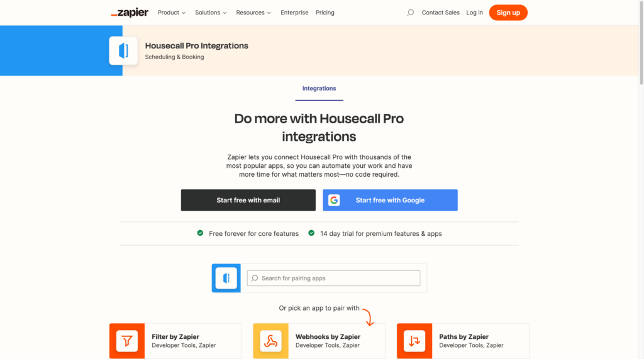The image size is (644, 359).
Task: Click the Filter by Zapier funnel icon
Action: (127, 341)
